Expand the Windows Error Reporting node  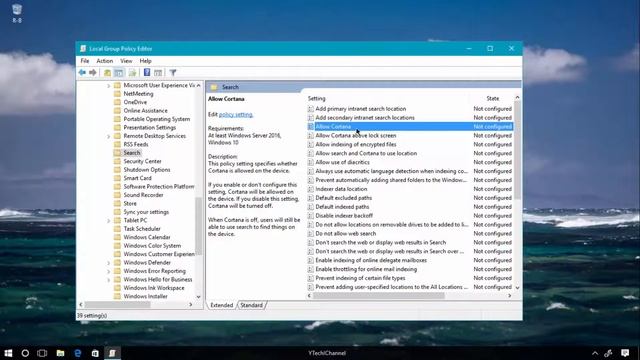109,271
